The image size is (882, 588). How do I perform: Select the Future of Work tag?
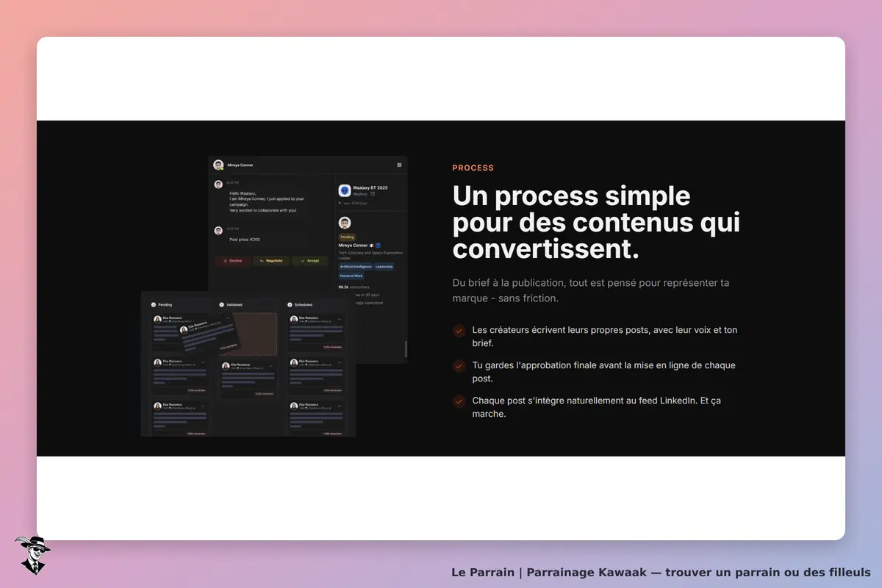click(351, 276)
